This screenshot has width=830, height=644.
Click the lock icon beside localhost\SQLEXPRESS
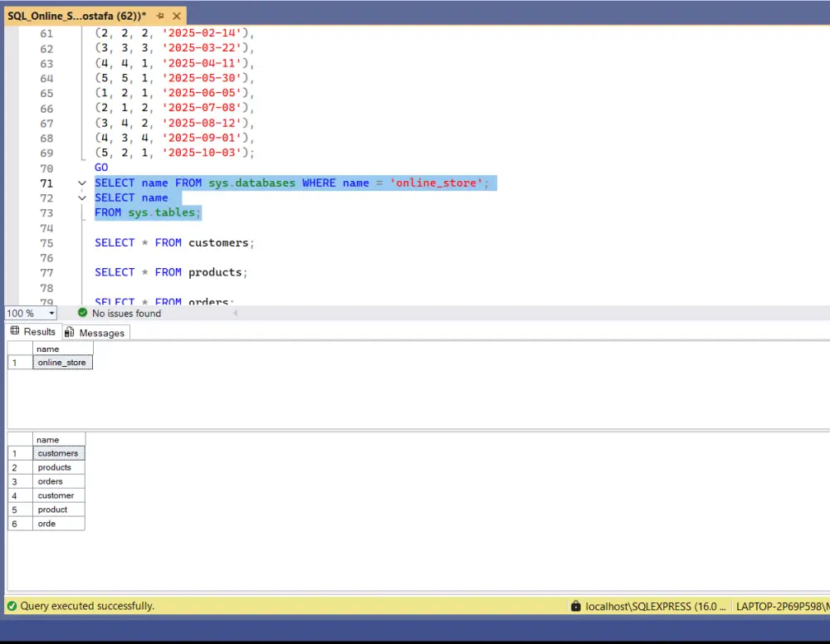[576, 606]
